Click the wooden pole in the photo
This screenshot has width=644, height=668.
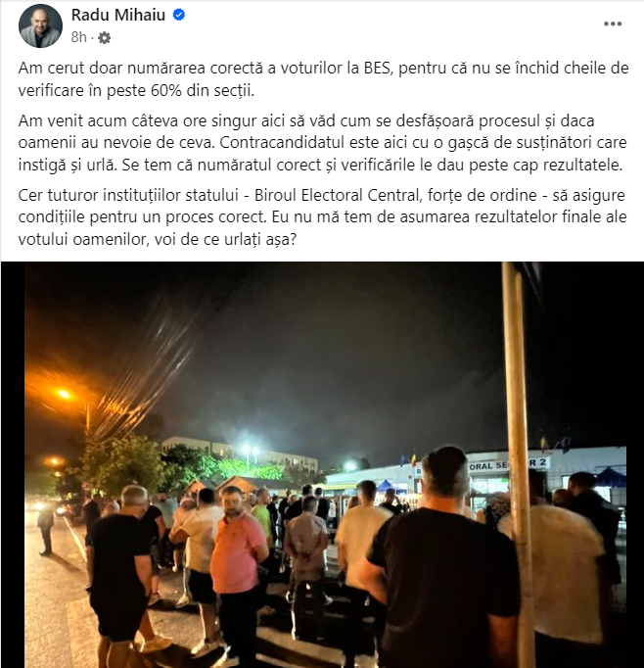point(518,465)
